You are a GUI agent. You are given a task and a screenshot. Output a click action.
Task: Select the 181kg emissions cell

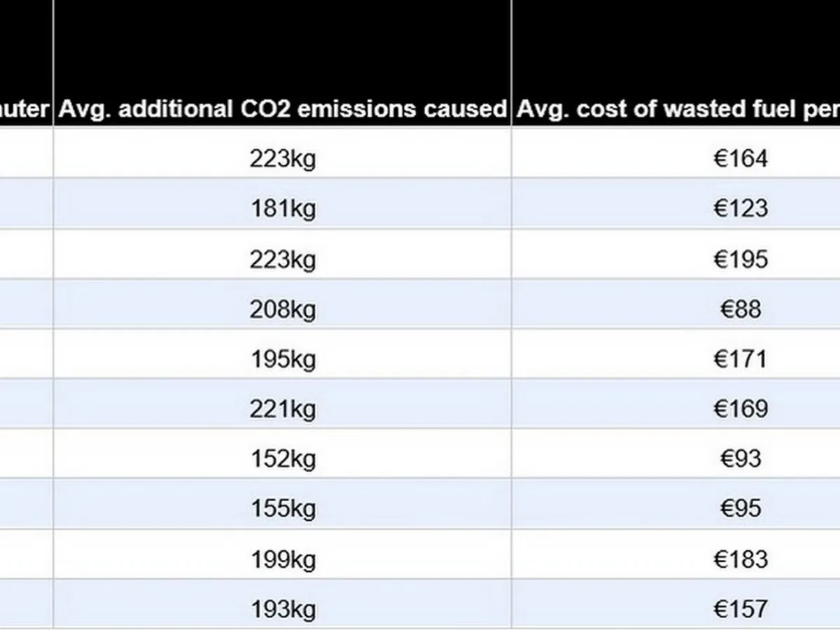coord(283,209)
